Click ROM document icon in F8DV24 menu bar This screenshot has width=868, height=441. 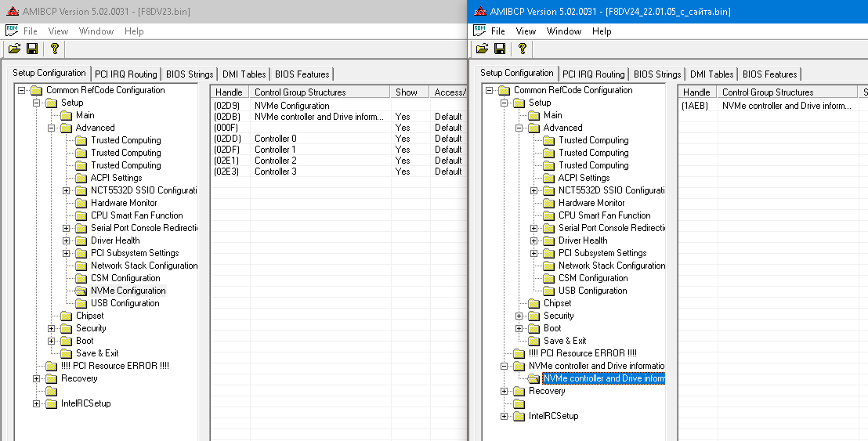pyautogui.click(x=479, y=31)
